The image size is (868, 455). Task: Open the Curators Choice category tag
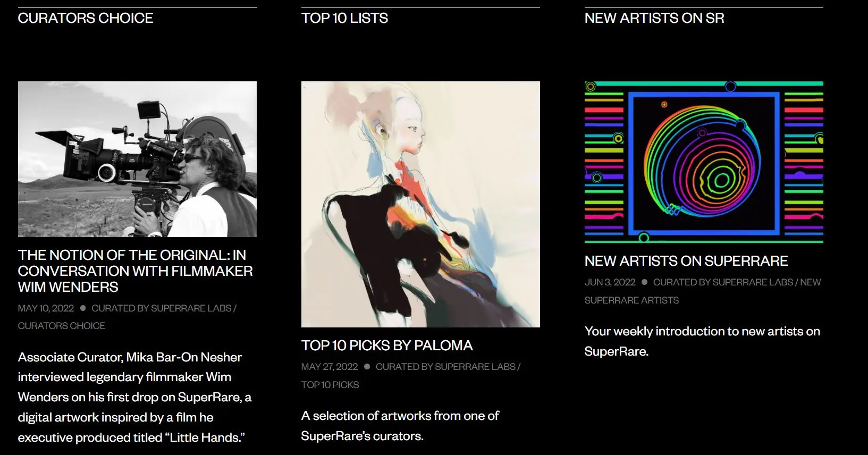click(62, 326)
